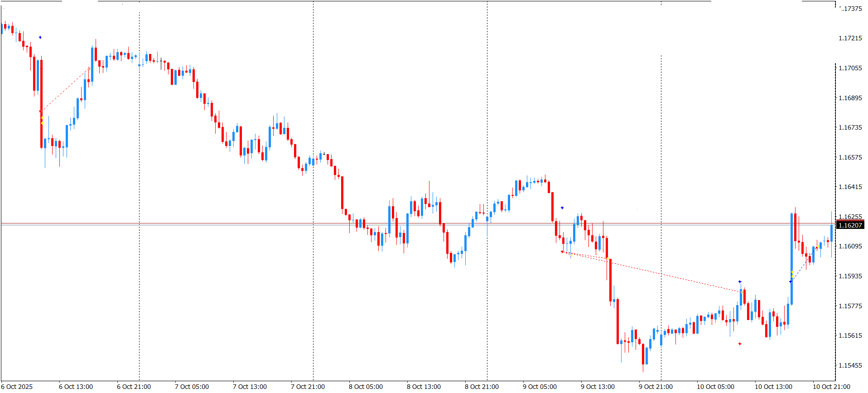Select the 1.15935 price scale value
This screenshot has height=393, width=868.
pos(850,276)
